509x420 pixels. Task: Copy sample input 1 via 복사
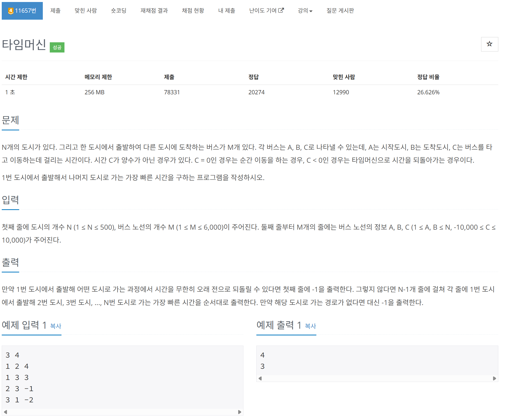click(56, 326)
